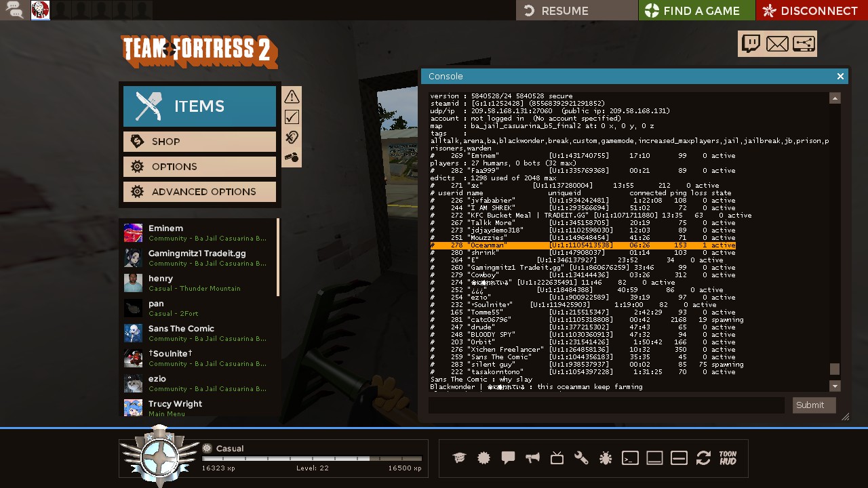868x488 pixels.
Task: Click the Console title bar text
Action: [446, 77]
